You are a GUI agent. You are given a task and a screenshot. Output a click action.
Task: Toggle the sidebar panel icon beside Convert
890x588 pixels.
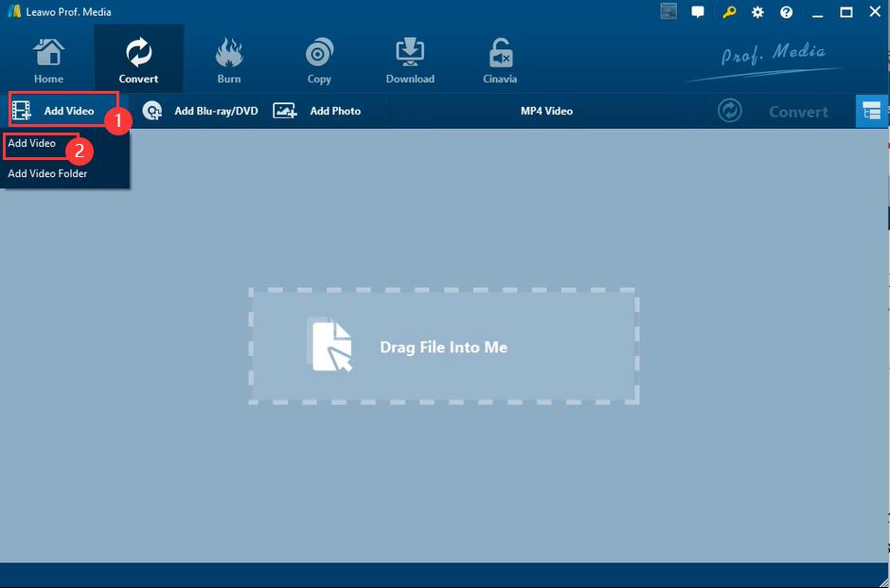[x=871, y=111]
